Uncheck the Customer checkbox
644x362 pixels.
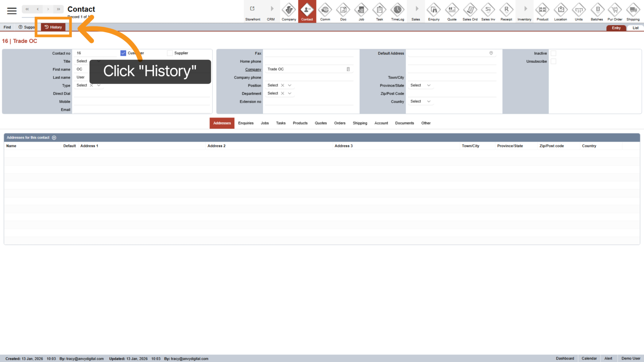(123, 53)
